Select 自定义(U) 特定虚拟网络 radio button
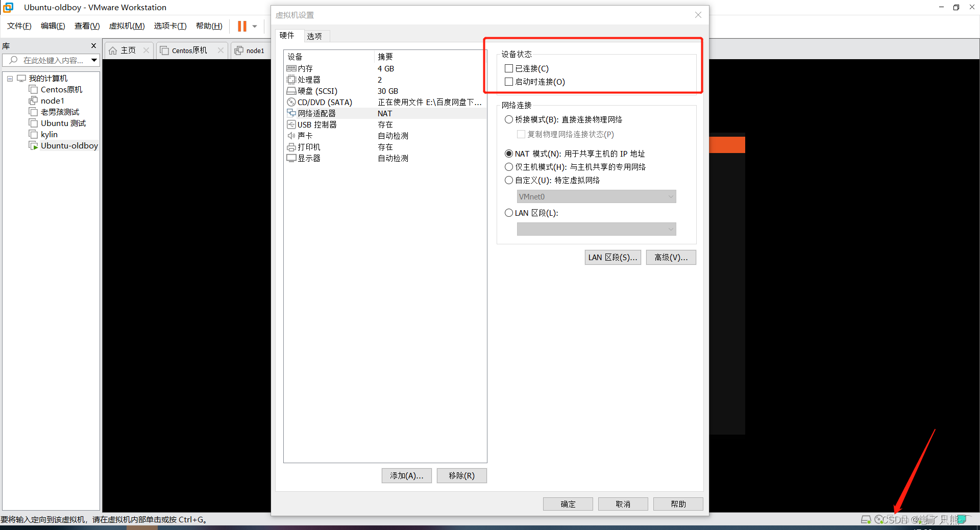Viewport: 980px width, 530px height. click(x=508, y=180)
